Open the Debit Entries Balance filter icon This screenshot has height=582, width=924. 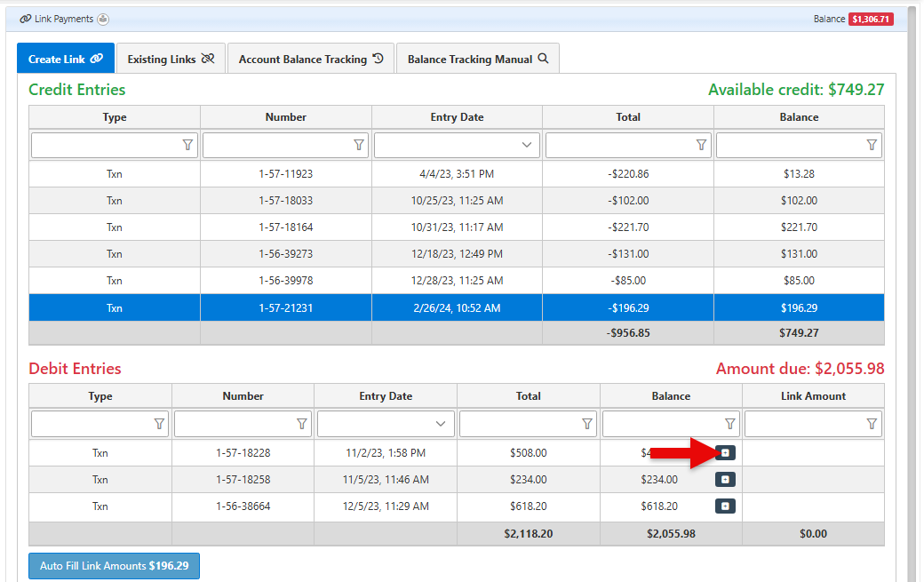[729, 424]
